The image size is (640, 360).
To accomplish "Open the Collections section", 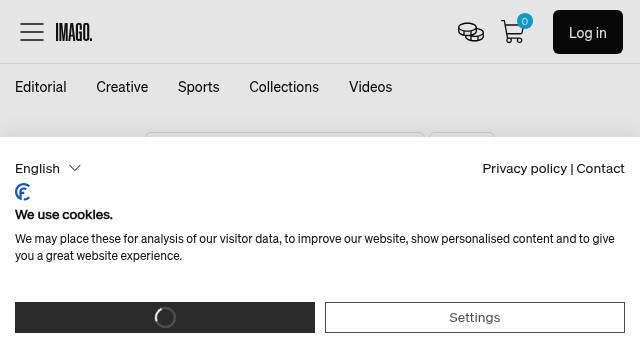I will point(284,87).
